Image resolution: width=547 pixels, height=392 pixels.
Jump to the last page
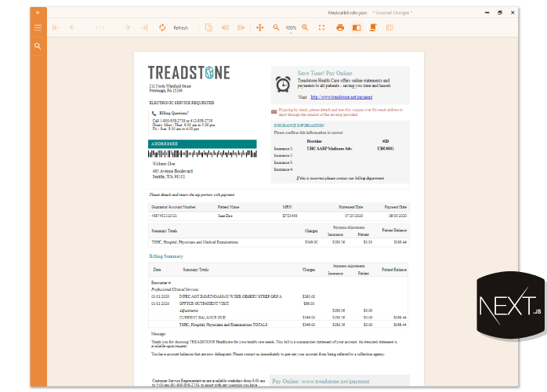coord(143,27)
